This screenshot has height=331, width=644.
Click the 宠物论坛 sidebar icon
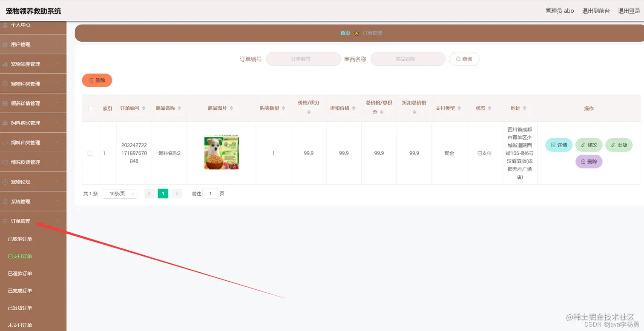5,182
